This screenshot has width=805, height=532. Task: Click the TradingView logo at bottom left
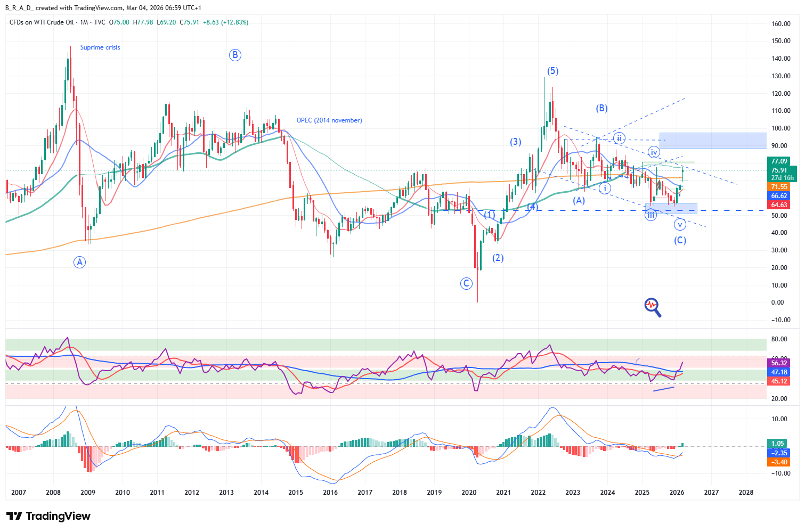(48, 516)
